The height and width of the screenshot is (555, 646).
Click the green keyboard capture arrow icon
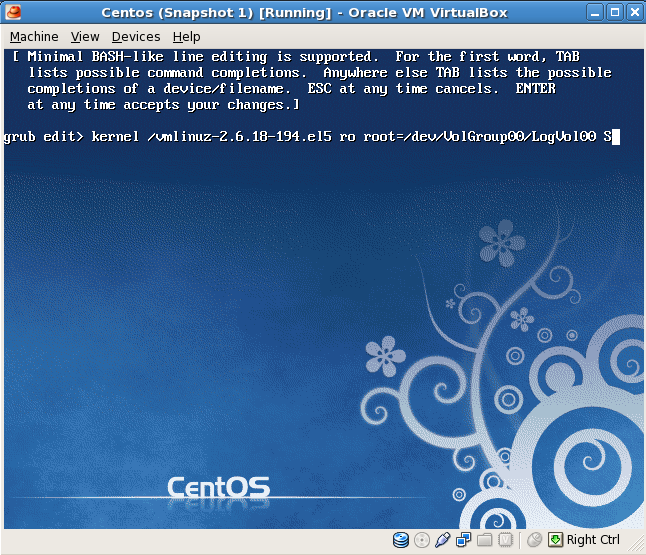555,540
